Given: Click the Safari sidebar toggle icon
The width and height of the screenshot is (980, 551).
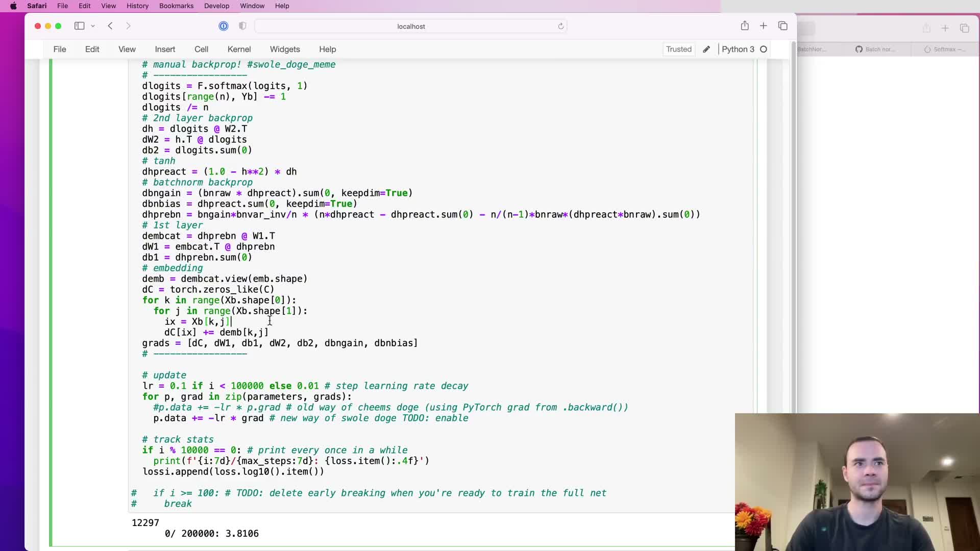Looking at the screenshot, I should pos(79,26).
